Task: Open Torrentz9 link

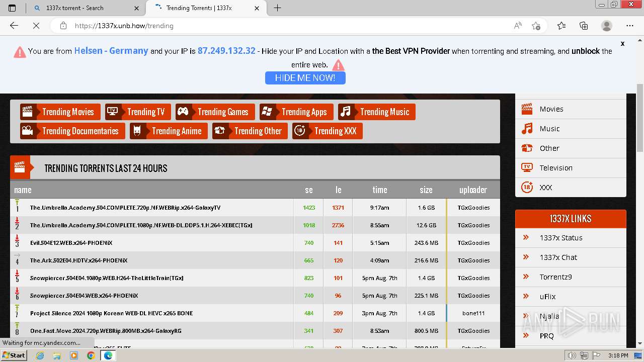Action: click(555, 277)
